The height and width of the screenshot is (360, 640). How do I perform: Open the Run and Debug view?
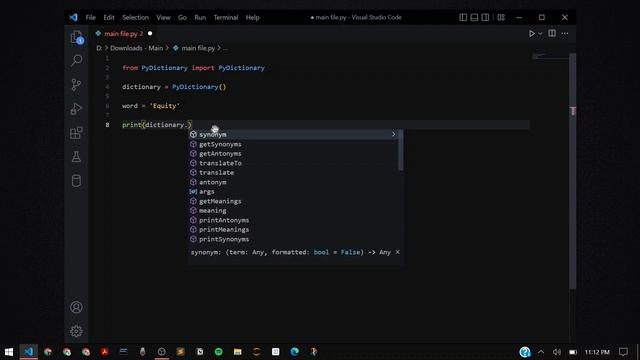click(76, 109)
